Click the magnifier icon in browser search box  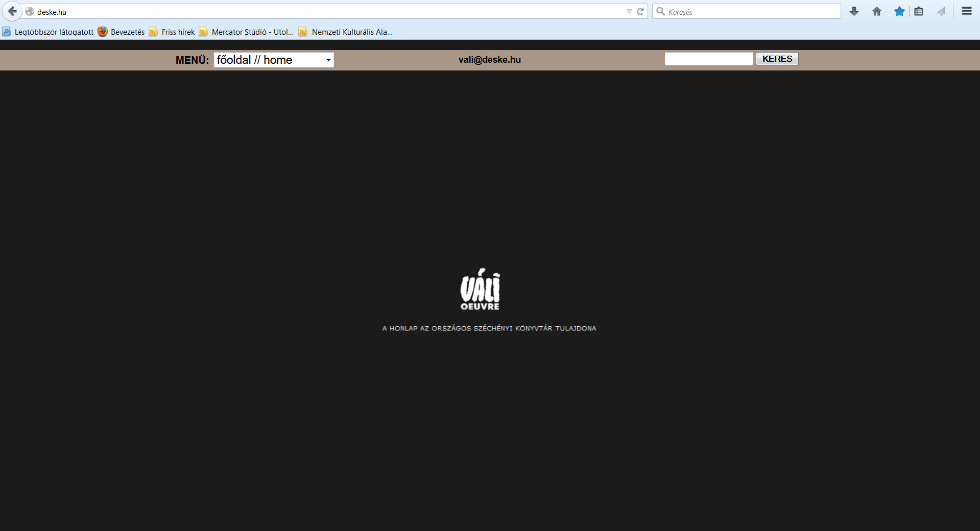[x=660, y=11]
